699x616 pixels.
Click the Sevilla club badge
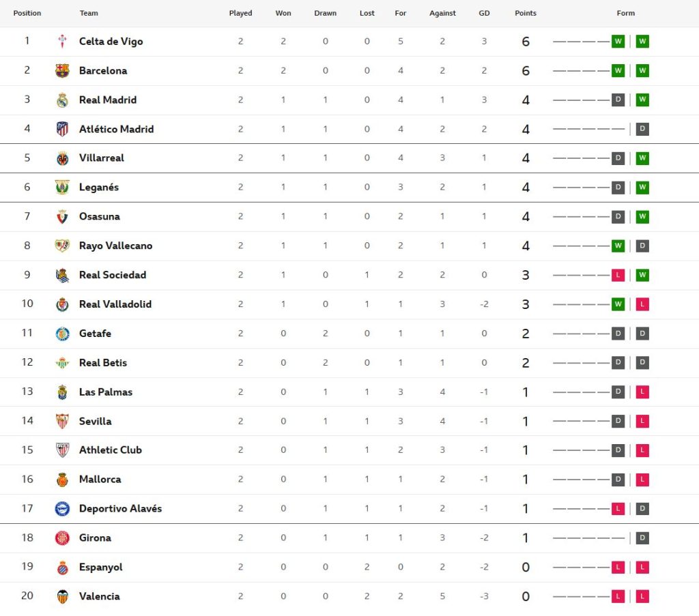point(62,422)
